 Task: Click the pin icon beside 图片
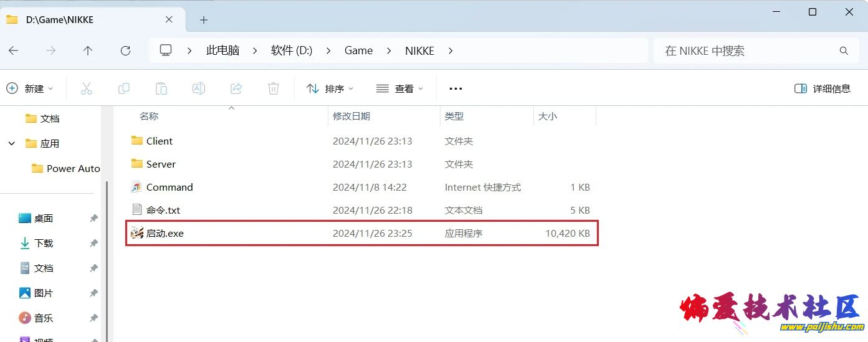point(93,293)
